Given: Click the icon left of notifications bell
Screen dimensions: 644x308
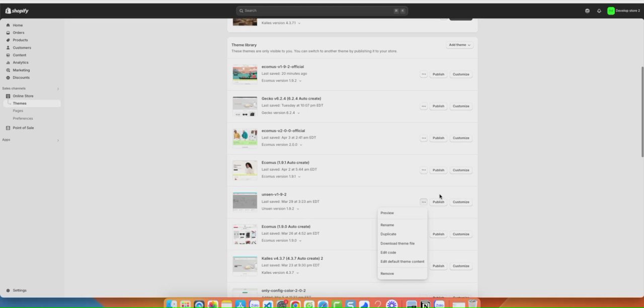Looking at the screenshot, I should pos(587,11).
